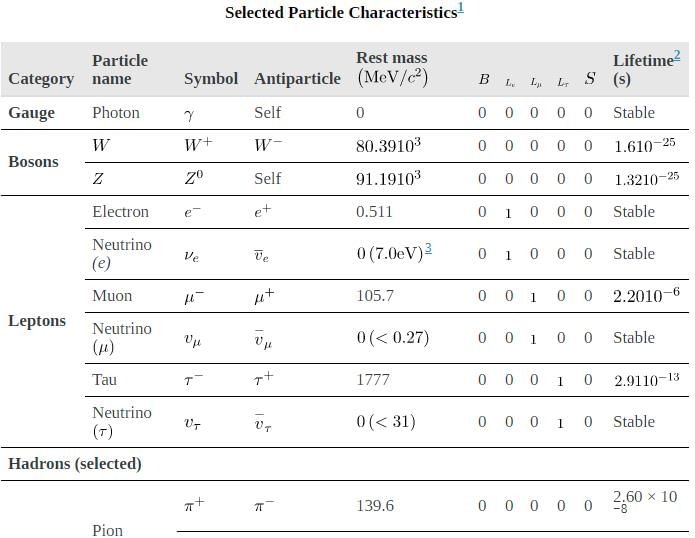The height and width of the screenshot is (538, 695).
Task: Click the Hadrons (selected) section heading
Action: click(x=75, y=464)
